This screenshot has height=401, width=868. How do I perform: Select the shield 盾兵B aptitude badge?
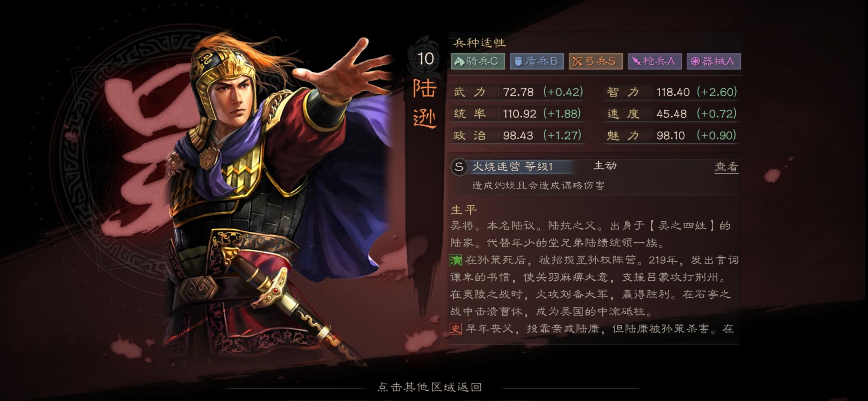click(x=537, y=61)
